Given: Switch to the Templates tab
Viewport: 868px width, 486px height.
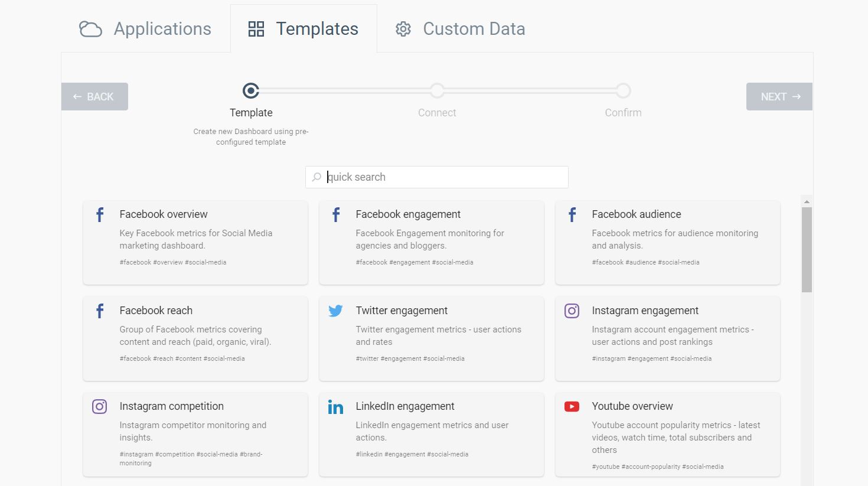Looking at the screenshot, I should [304, 28].
